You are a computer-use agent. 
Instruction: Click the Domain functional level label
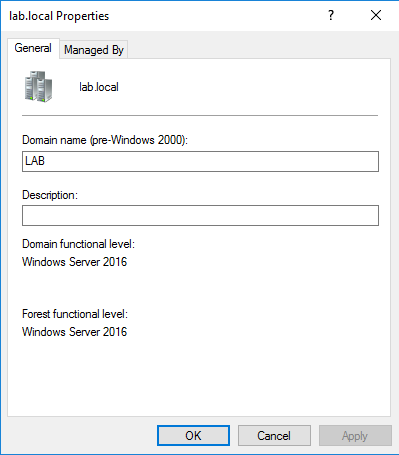(x=78, y=244)
